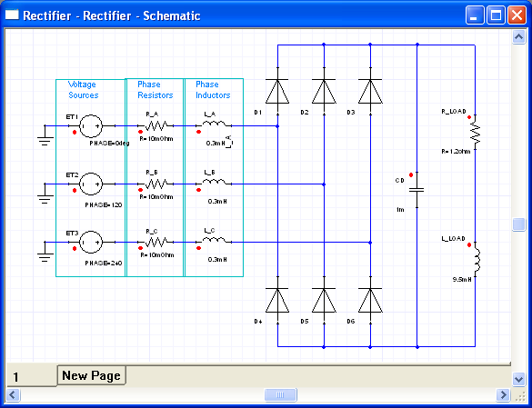The width and height of the screenshot is (532, 408).
Task: Click the red probe dot at CD
Action: pos(411,175)
